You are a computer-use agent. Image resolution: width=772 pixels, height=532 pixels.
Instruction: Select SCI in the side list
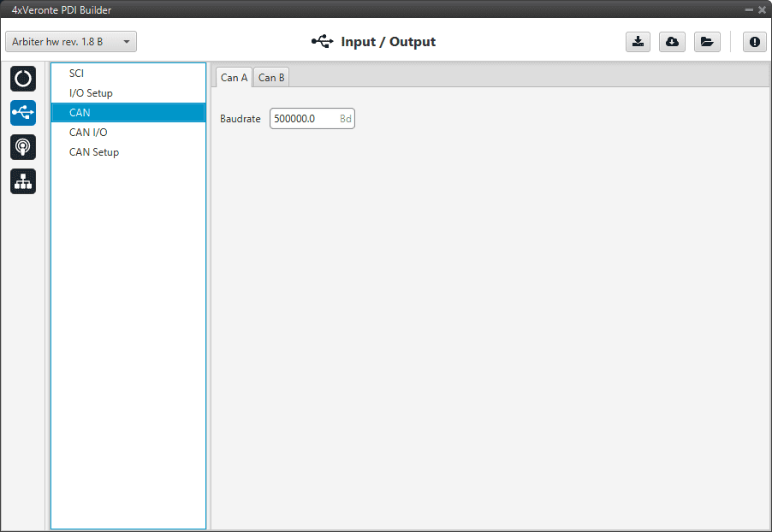[128, 74]
